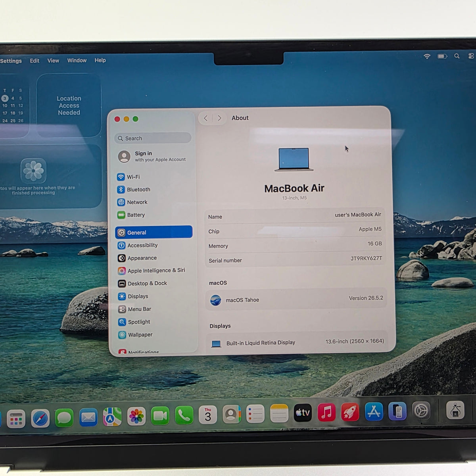Viewport: 476px width, 476px height.
Task: Open Notes from the Dock
Action: (279, 414)
